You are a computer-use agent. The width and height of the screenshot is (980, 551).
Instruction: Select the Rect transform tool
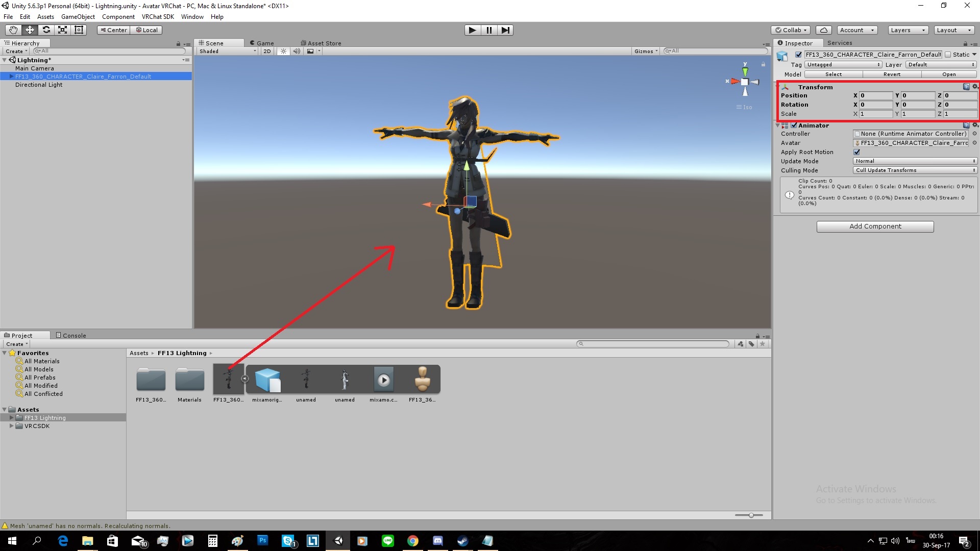79,30
